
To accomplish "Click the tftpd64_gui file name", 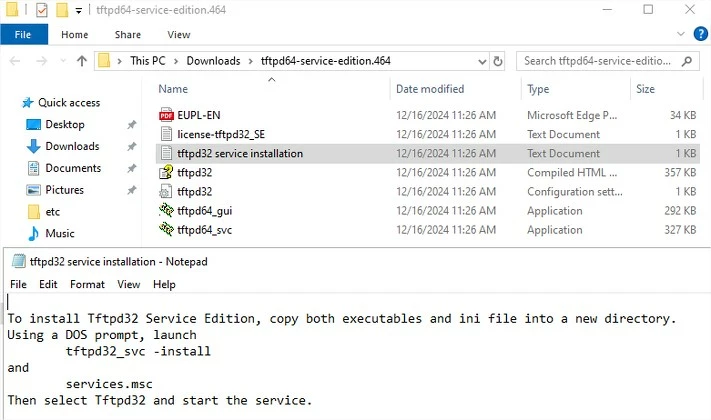I will click(x=205, y=211).
